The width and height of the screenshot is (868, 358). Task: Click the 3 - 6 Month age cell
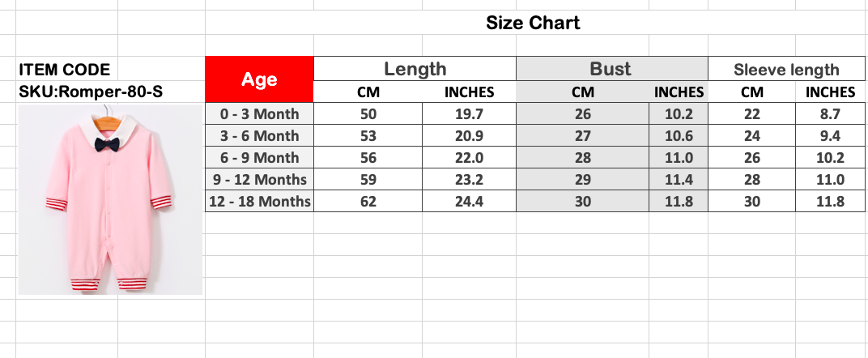click(259, 136)
